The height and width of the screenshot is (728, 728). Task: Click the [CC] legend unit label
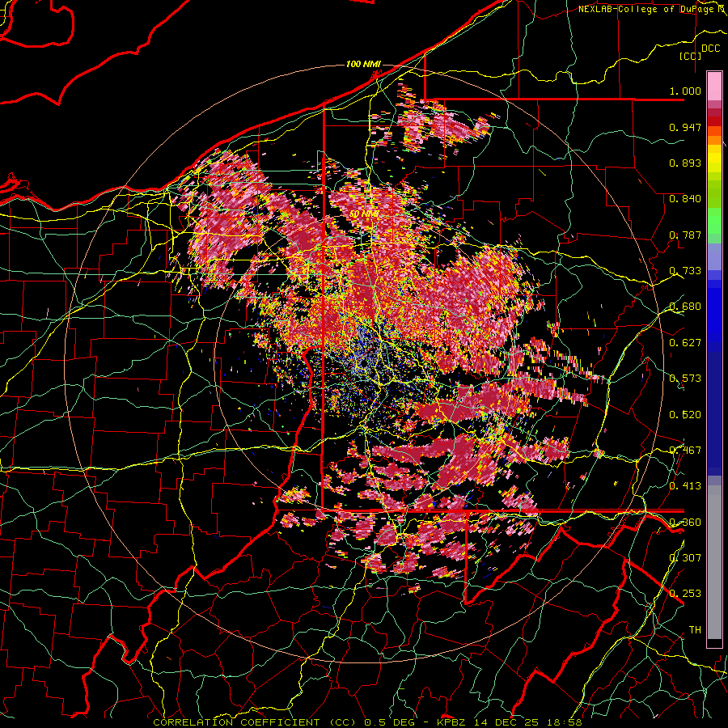point(691,56)
